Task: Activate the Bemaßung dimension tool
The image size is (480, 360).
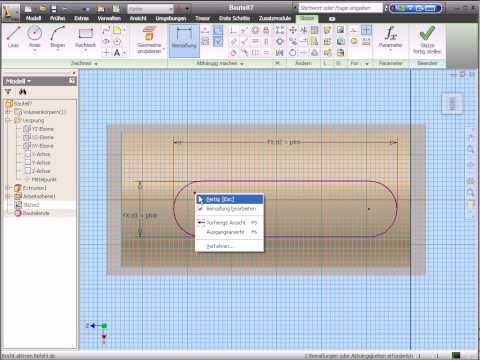Action: point(184,41)
